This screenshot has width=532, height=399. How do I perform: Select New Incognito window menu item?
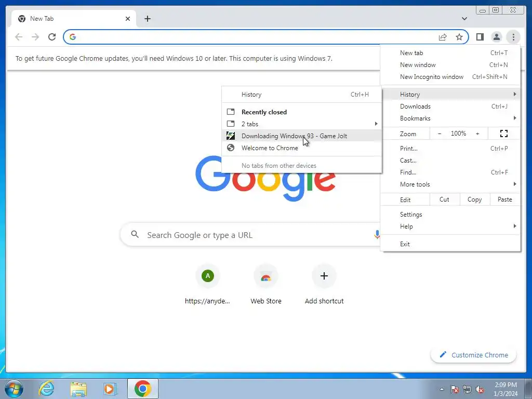(450, 77)
